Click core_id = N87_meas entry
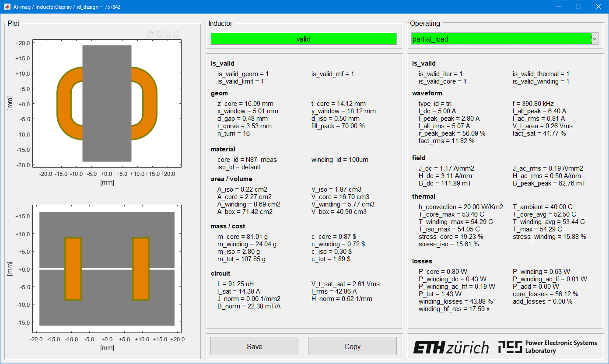 coord(247,160)
